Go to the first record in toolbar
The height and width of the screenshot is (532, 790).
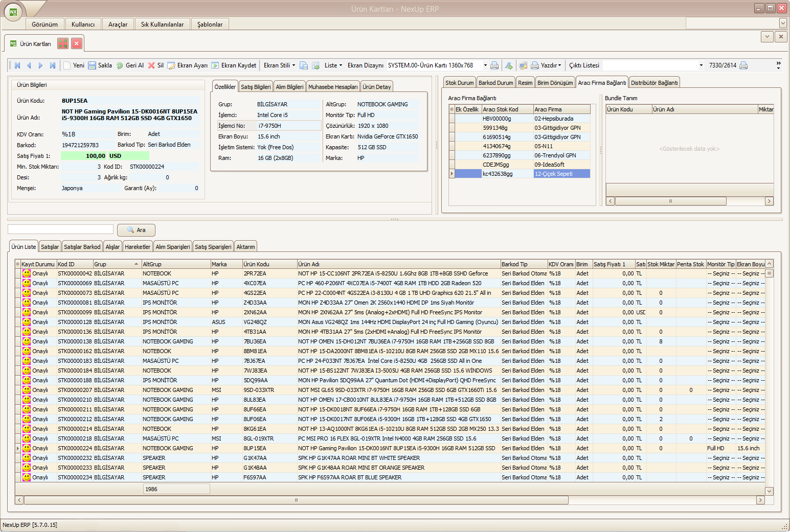(x=17, y=65)
